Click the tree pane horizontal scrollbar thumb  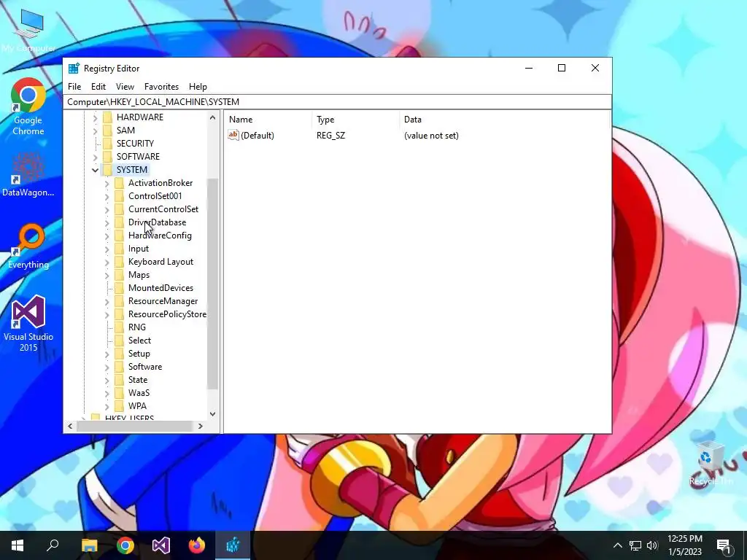(x=134, y=426)
